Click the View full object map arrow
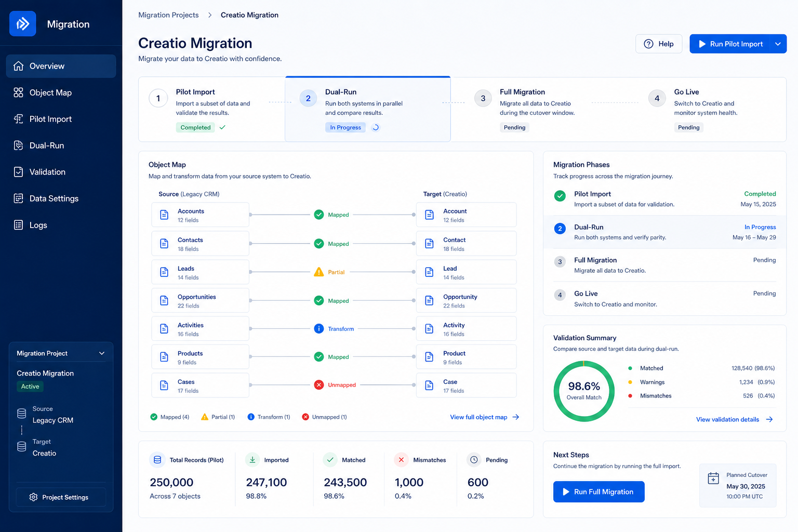Viewport: 798px width, 532px height. (x=516, y=417)
